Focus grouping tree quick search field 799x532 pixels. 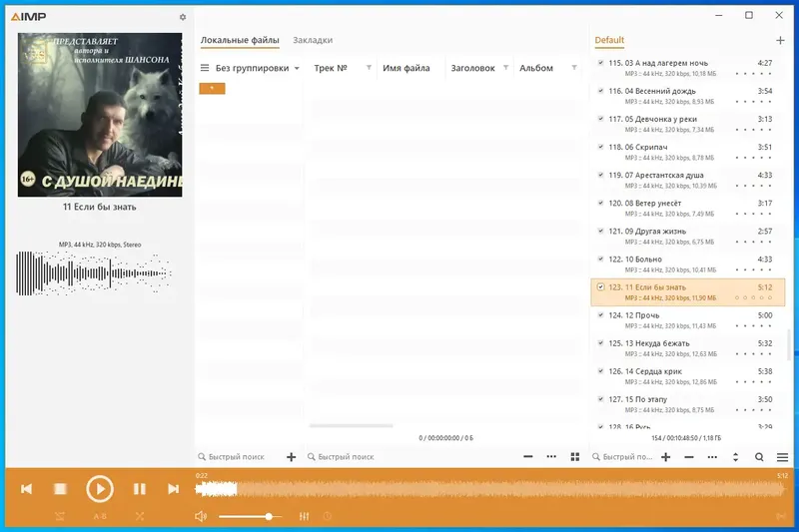[237, 457]
